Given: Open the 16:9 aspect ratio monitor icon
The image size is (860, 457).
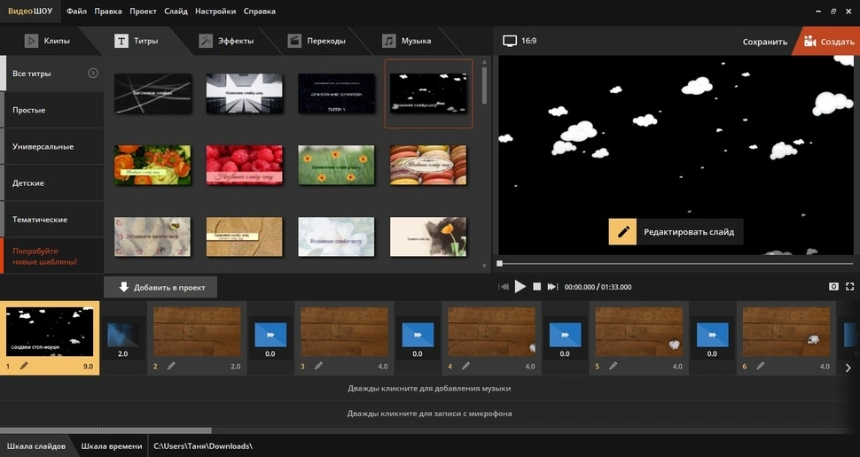Looking at the screenshot, I should click(510, 41).
